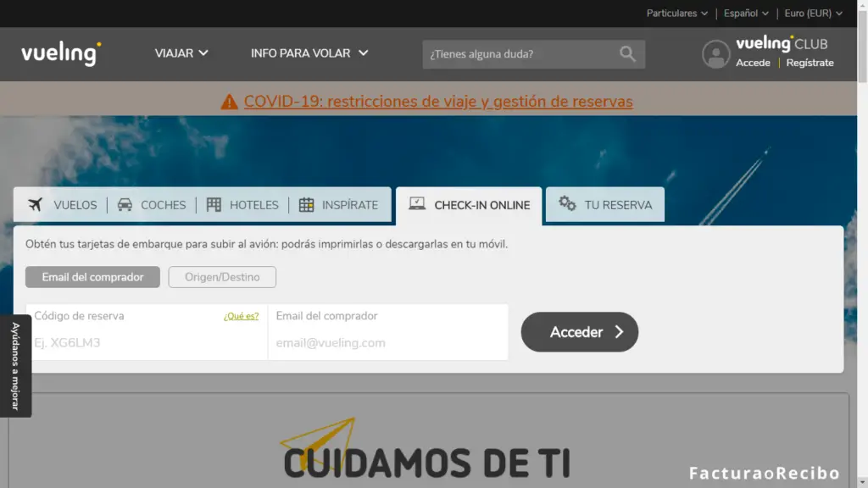Viewport: 868px width, 488px height.
Task: Click the building icon in Hoteles tab
Action: tap(214, 205)
